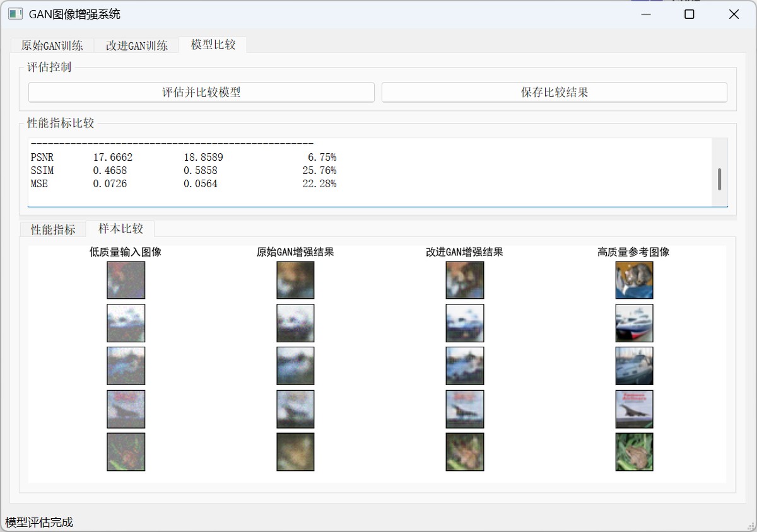757x532 pixels.
Task: Click the high-quality reference frog image
Action: [x=634, y=451]
